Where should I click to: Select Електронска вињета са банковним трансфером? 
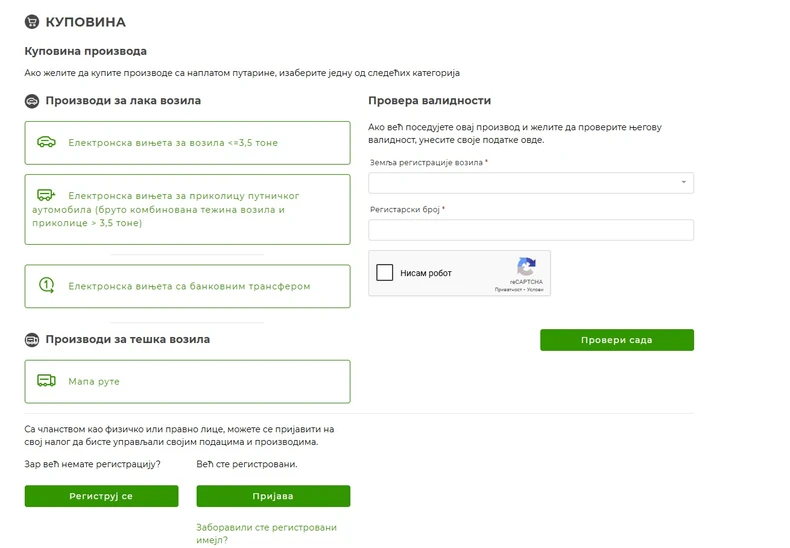pyautogui.click(x=189, y=286)
